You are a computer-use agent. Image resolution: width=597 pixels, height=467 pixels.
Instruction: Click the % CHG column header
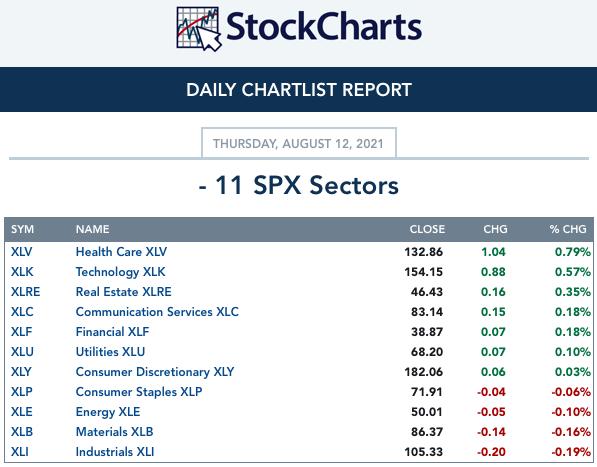[x=567, y=229]
